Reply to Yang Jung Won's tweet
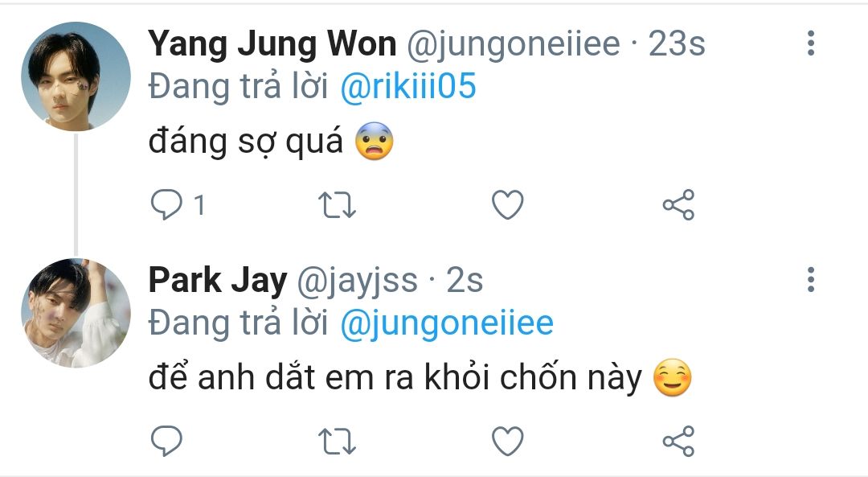Image resolution: width=868 pixels, height=477 pixels. pyautogui.click(x=167, y=206)
